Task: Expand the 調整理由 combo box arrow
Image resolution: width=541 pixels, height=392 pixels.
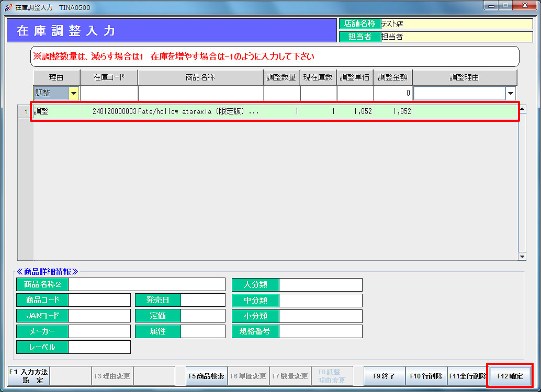Action: tap(511, 94)
